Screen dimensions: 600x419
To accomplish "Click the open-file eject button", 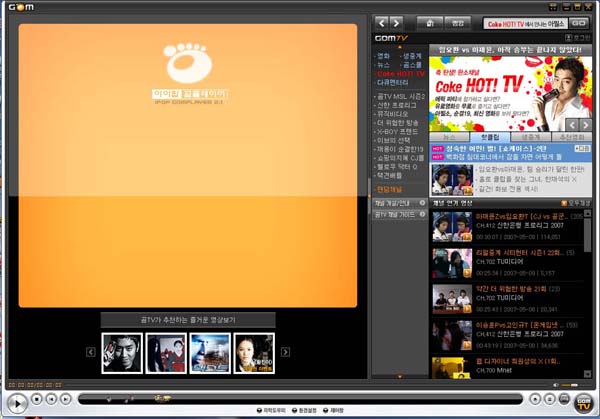I will coord(535,399).
